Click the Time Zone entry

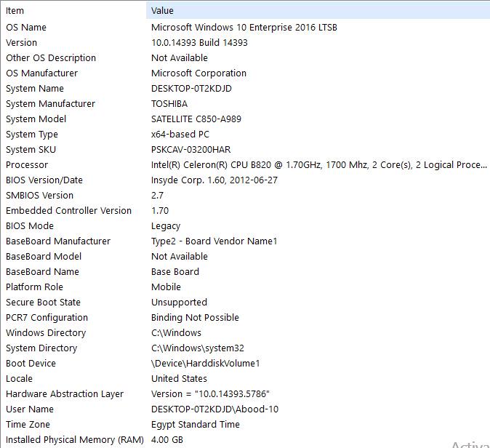pos(26,425)
